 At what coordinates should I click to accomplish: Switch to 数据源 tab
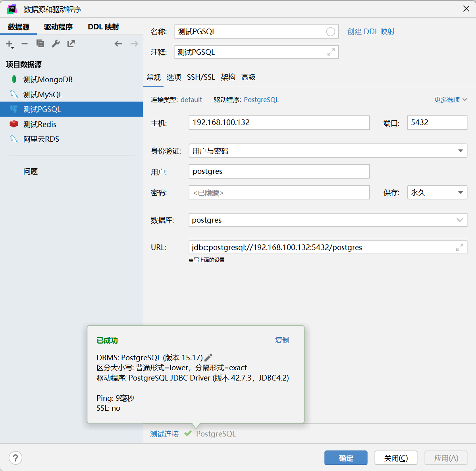(19, 27)
